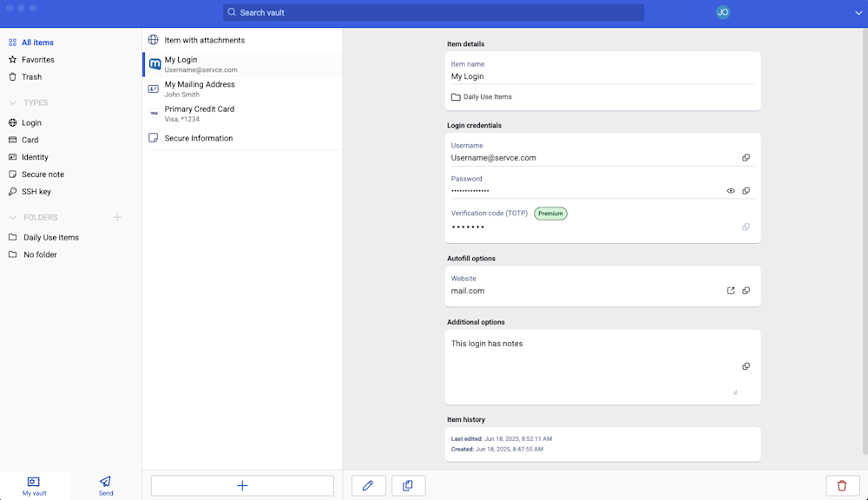Open the account menu via the JO avatar
The width and height of the screenshot is (868, 500).
[x=723, y=12]
